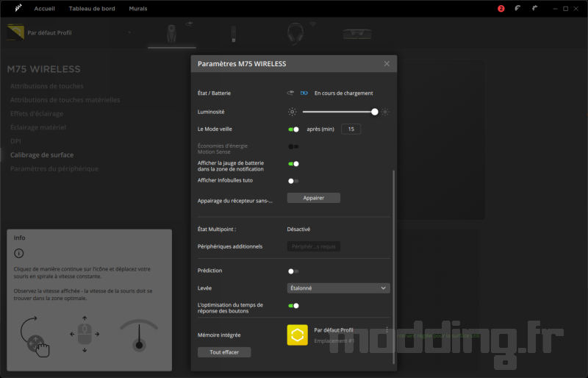The height and width of the screenshot is (378, 588).
Task: Select DPI in sidebar
Action: point(15,141)
